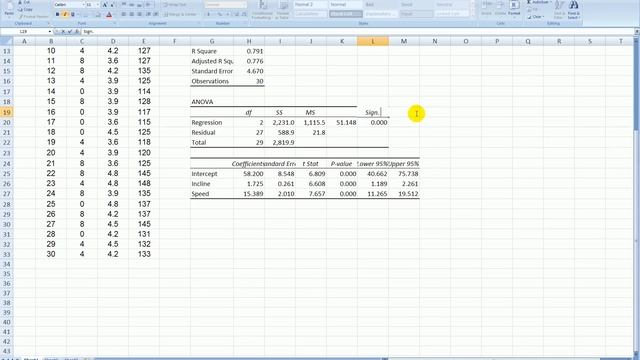The width and height of the screenshot is (640, 360).
Task: Click the Insert cells button
Action: coord(486,9)
